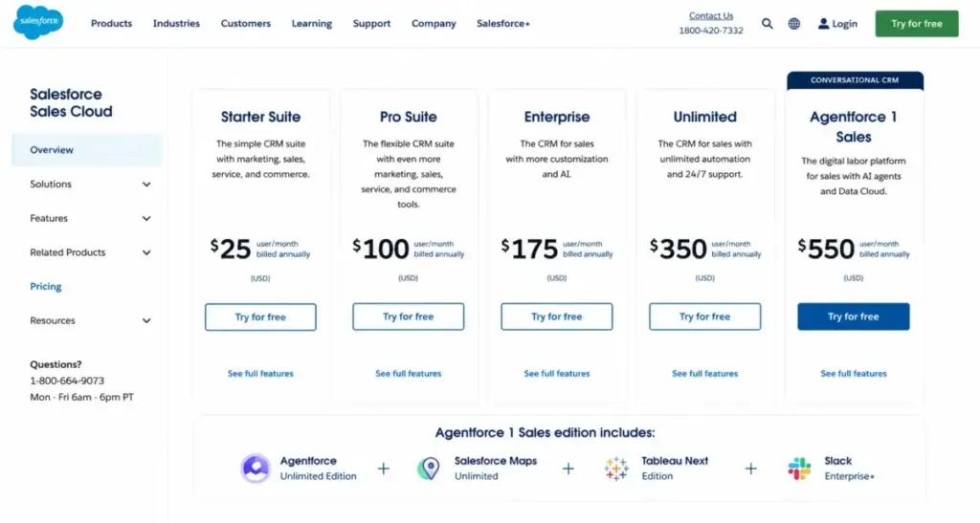Click the Mon - Fri 6am - 6pm PT text
Image resolution: width=980 pixels, height=523 pixels.
click(82, 397)
